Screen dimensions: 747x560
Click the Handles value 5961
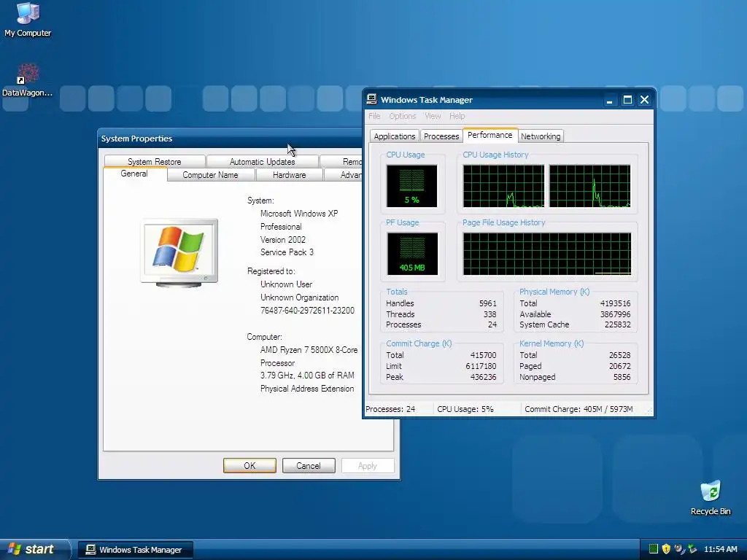pos(488,303)
